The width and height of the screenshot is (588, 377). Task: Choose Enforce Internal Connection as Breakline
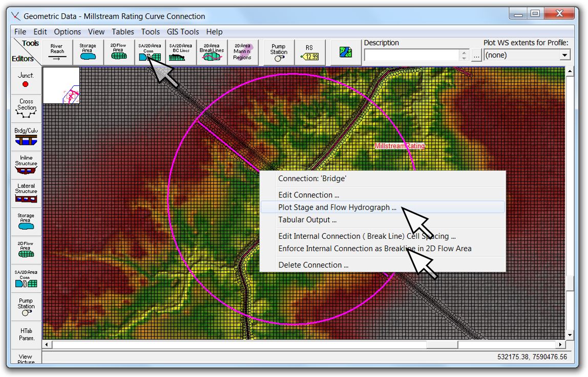click(x=383, y=249)
